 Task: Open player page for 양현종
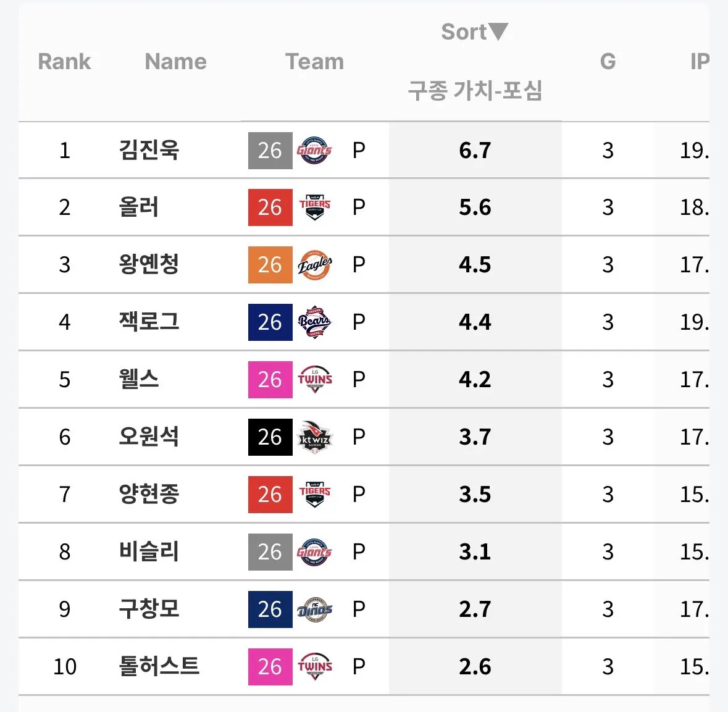pyautogui.click(x=148, y=494)
